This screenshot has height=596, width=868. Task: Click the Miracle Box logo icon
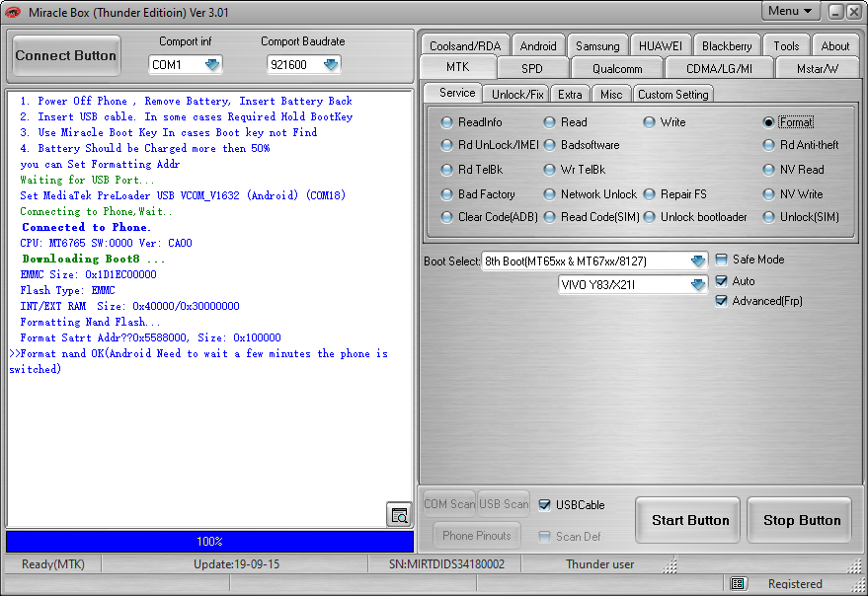click(x=13, y=12)
